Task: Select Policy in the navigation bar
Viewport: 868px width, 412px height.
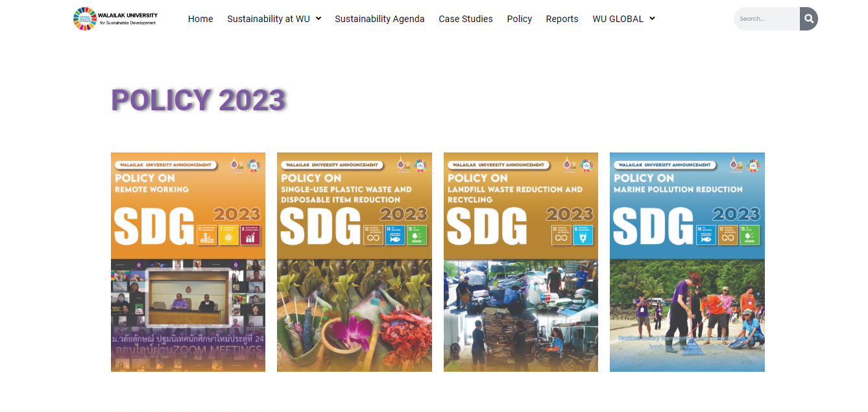Action: pos(519,19)
